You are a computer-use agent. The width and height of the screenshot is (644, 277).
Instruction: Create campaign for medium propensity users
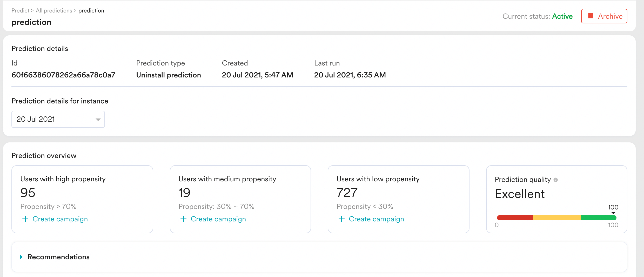(218, 219)
